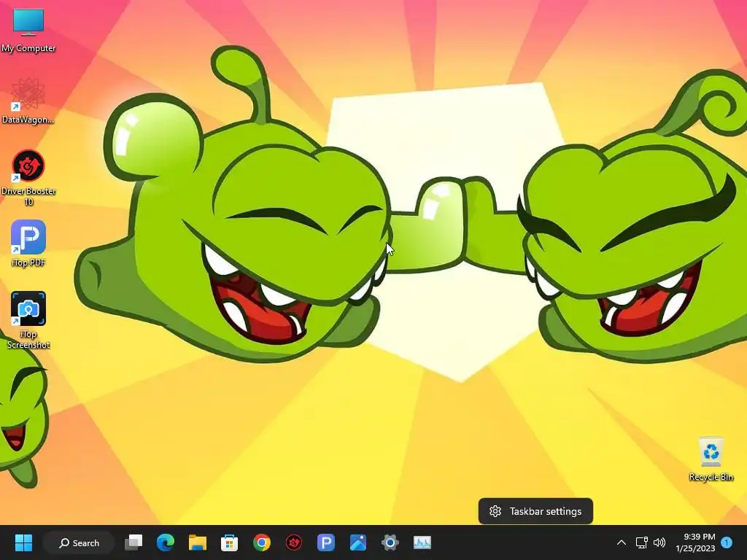This screenshot has height=560, width=747.
Task: Launch Google Chrome from taskbar
Action: 262,542
